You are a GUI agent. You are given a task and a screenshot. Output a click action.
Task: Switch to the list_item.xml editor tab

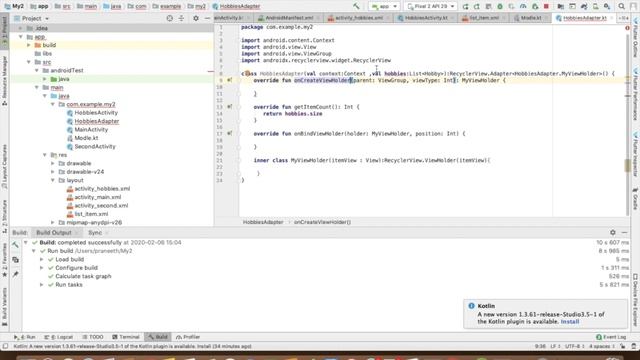[x=483, y=18]
